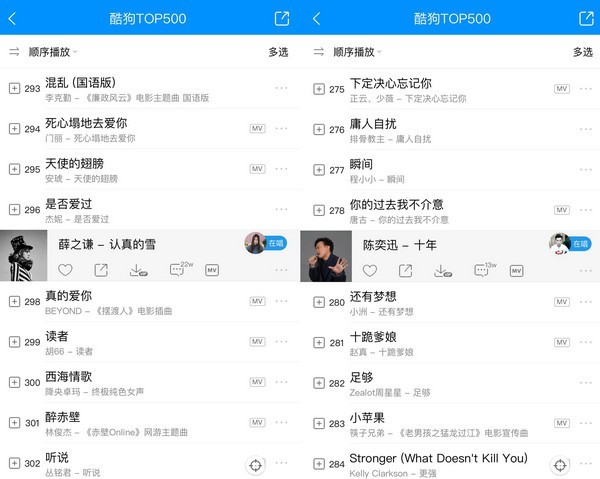
Task: Select song 庸人自扰 from the list
Action: (450, 130)
